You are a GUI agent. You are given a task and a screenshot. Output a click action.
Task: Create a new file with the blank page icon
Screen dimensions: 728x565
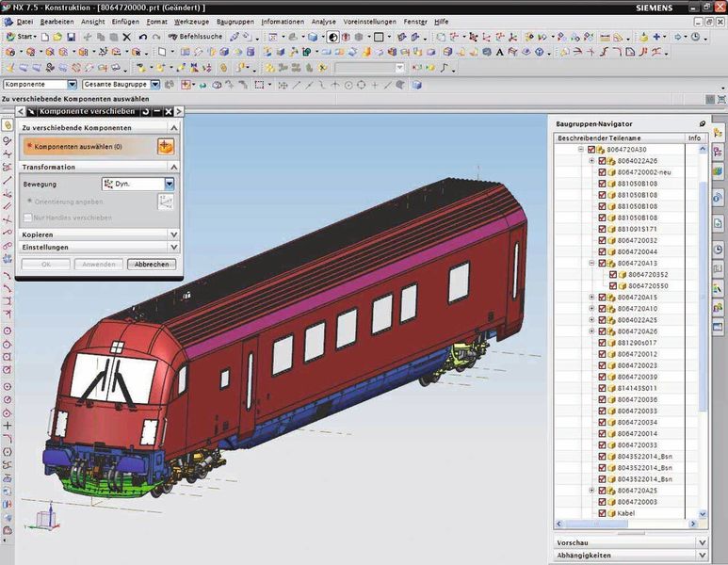click(x=45, y=37)
